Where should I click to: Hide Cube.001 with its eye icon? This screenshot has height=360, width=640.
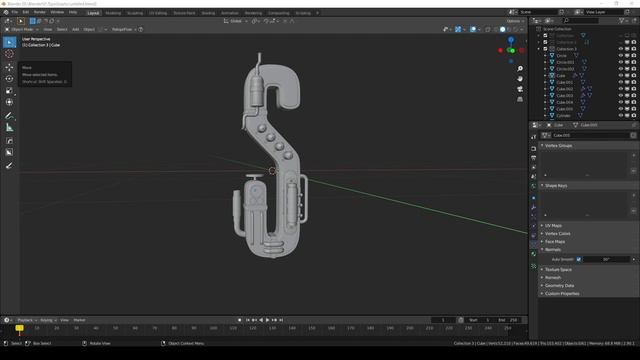tap(621, 82)
